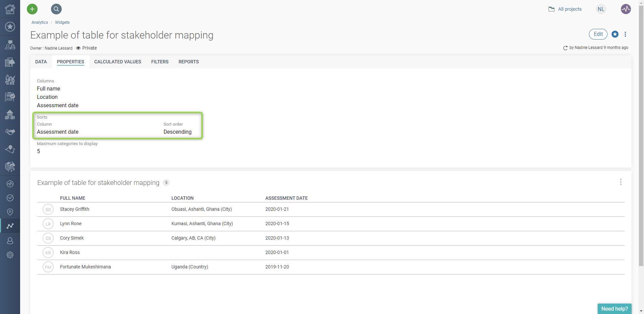Screen dimensions: 644x314
Task: Open the house and buildings sidebar icon
Action: tap(10, 114)
